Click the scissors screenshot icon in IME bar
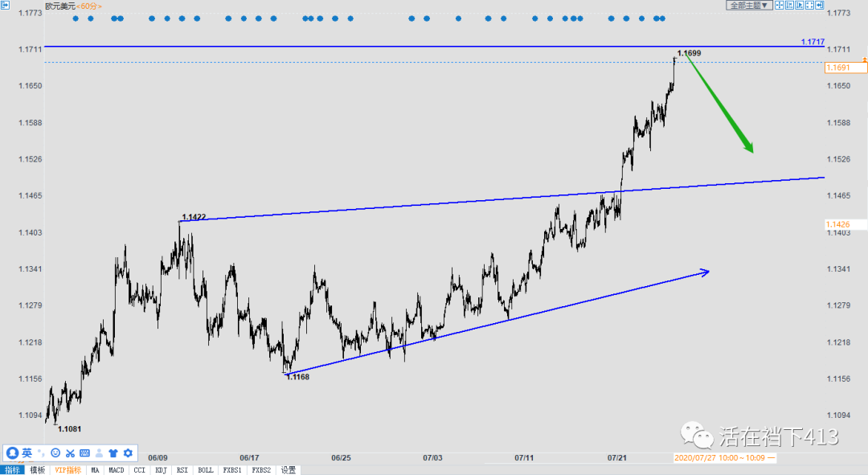Image resolution: width=868 pixels, height=475 pixels. click(x=70, y=452)
